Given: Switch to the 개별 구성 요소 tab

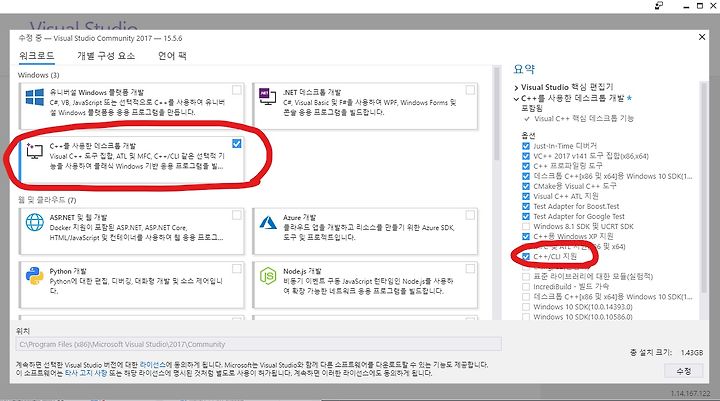Looking at the screenshot, I should click(106, 56).
